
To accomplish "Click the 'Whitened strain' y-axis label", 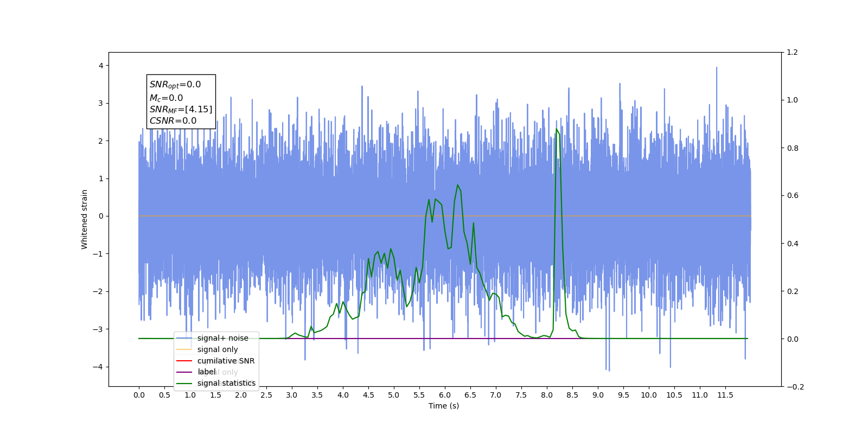I will coord(84,219).
